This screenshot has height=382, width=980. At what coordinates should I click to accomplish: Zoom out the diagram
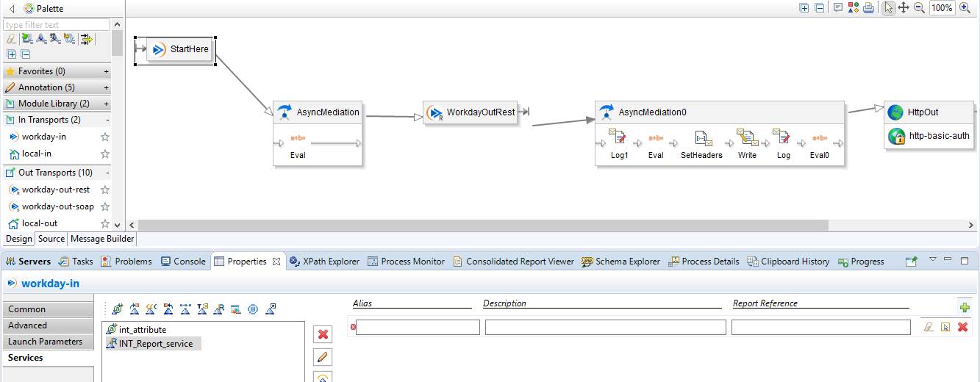click(919, 8)
